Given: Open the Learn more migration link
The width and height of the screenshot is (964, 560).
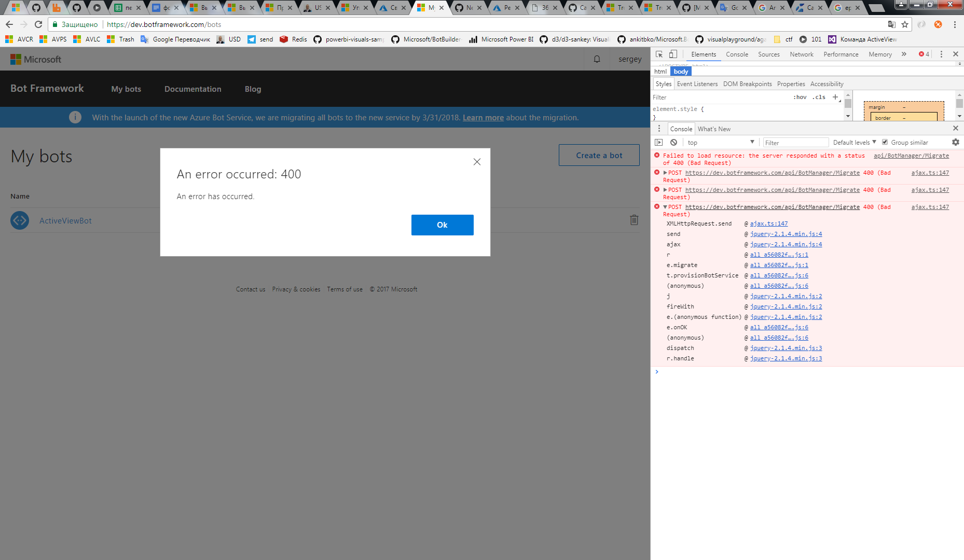Looking at the screenshot, I should [x=483, y=117].
